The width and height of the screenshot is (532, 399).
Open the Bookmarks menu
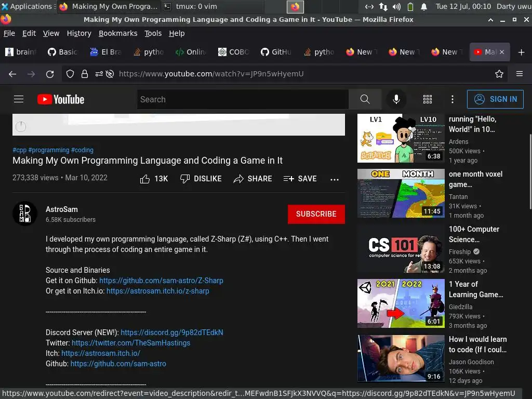coord(118,33)
